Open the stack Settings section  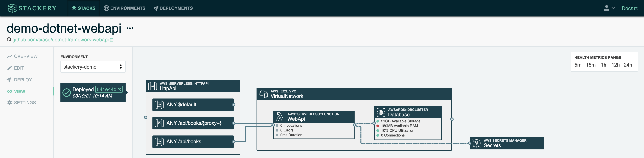21,103
